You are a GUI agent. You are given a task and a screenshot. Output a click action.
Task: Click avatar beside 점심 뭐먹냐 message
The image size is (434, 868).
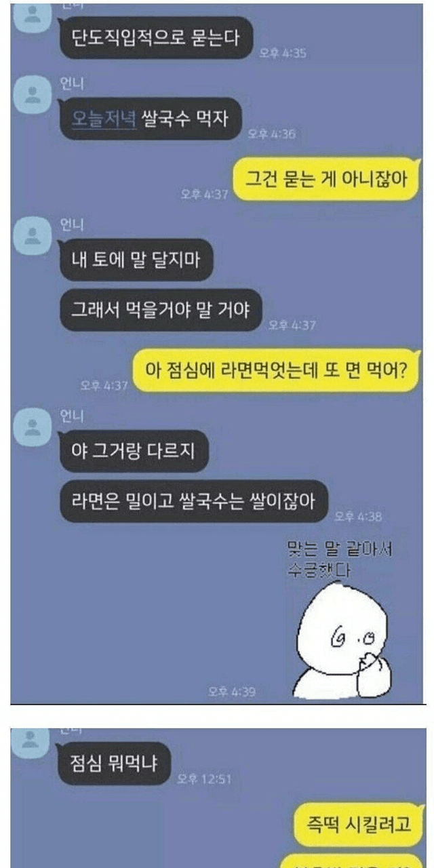pos(33,741)
